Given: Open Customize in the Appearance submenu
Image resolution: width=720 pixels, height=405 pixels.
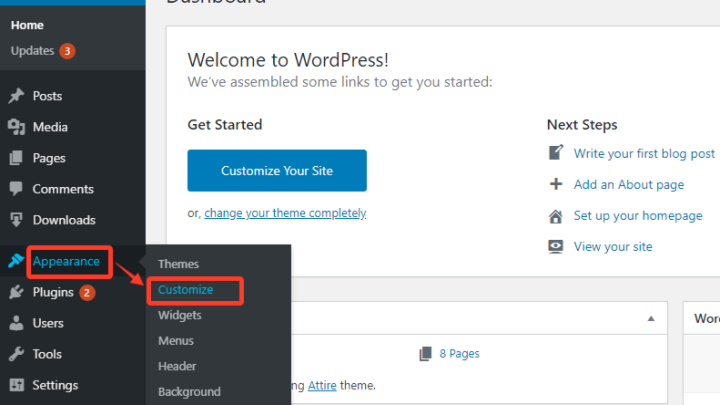Looking at the screenshot, I should point(186,290).
